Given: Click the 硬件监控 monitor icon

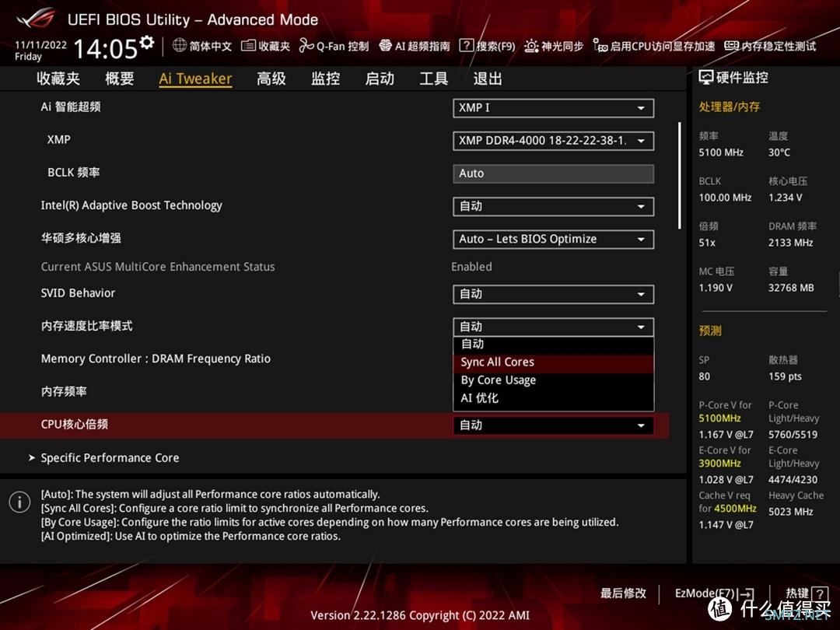Looking at the screenshot, I should pos(706,78).
